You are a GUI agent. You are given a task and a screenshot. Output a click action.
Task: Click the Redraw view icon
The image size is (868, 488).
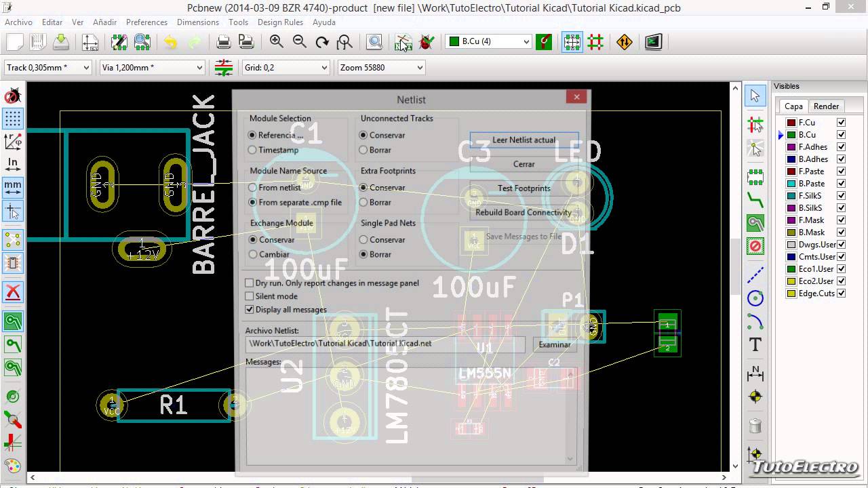click(x=322, y=42)
